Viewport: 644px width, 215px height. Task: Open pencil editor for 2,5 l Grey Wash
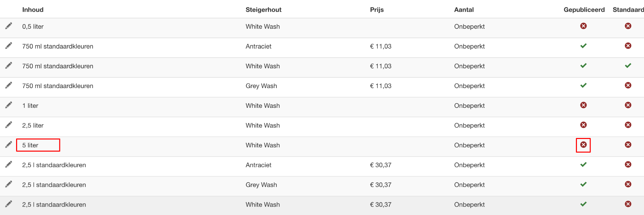click(9, 184)
